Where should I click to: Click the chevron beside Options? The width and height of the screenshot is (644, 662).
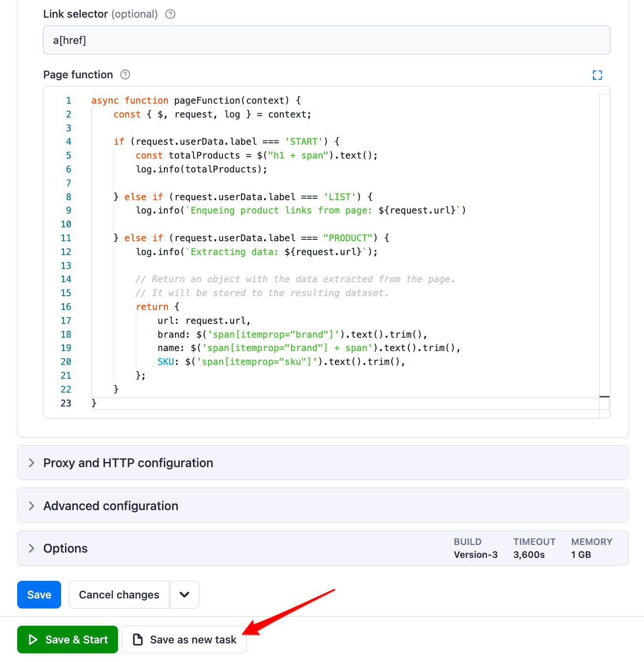(32, 548)
